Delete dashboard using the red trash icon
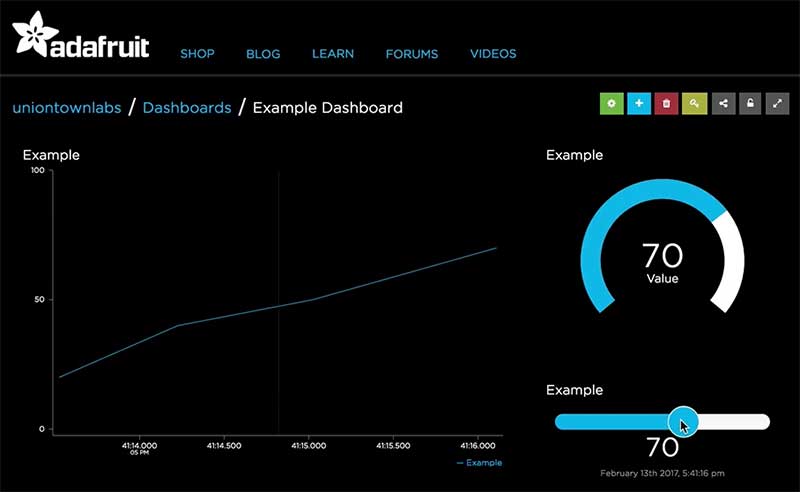The height and width of the screenshot is (492, 800). point(667,103)
